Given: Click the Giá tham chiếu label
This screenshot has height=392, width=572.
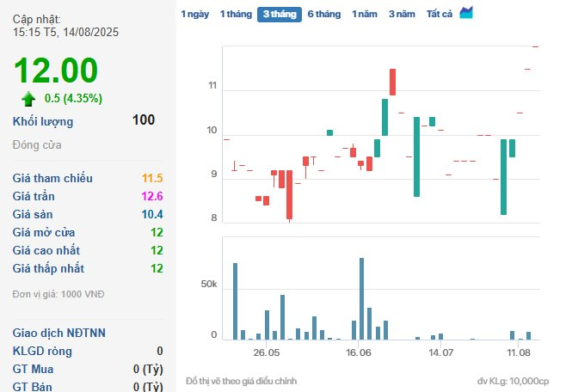Looking at the screenshot, I should 52,178.
